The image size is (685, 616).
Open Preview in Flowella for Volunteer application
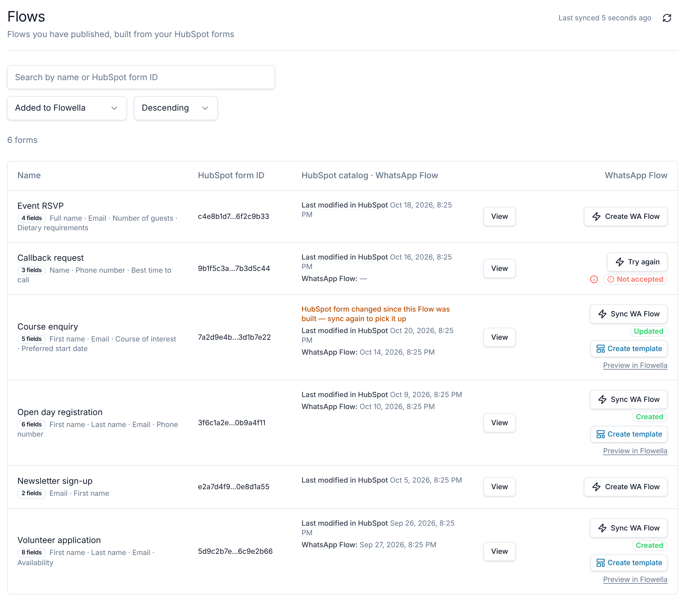click(x=635, y=580)
